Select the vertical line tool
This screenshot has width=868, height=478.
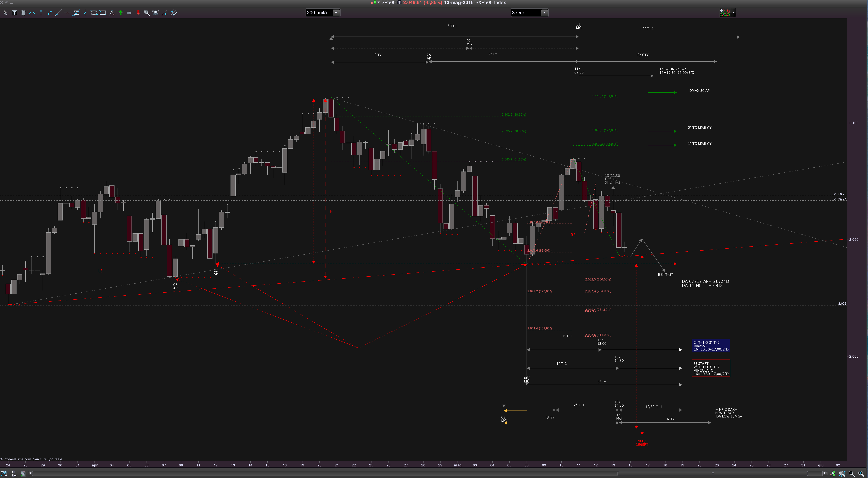pyautogui.click(x=85, y=13)
